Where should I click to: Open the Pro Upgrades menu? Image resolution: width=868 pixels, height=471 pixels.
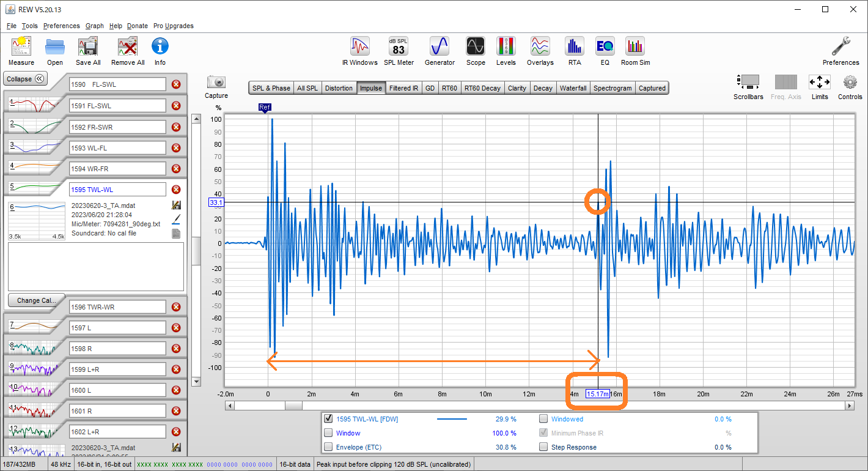[174, 26]
